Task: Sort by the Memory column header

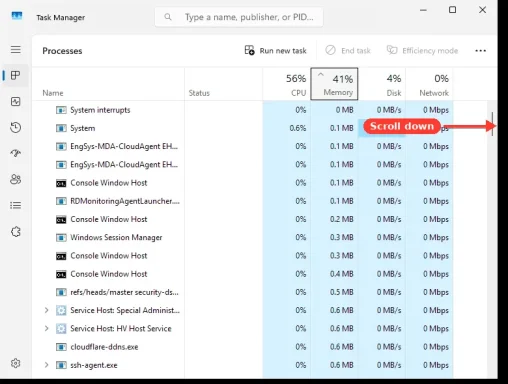Action: pos(334,84)
